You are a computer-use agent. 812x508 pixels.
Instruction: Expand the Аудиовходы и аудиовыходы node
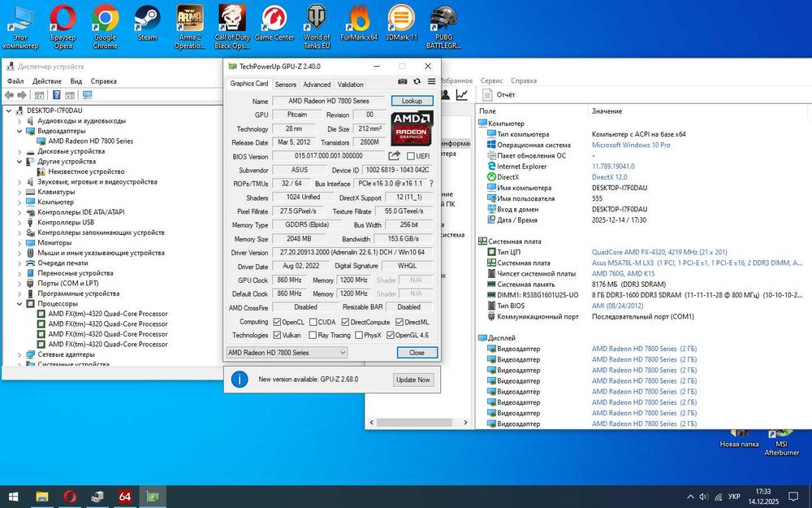click(19, 121)
